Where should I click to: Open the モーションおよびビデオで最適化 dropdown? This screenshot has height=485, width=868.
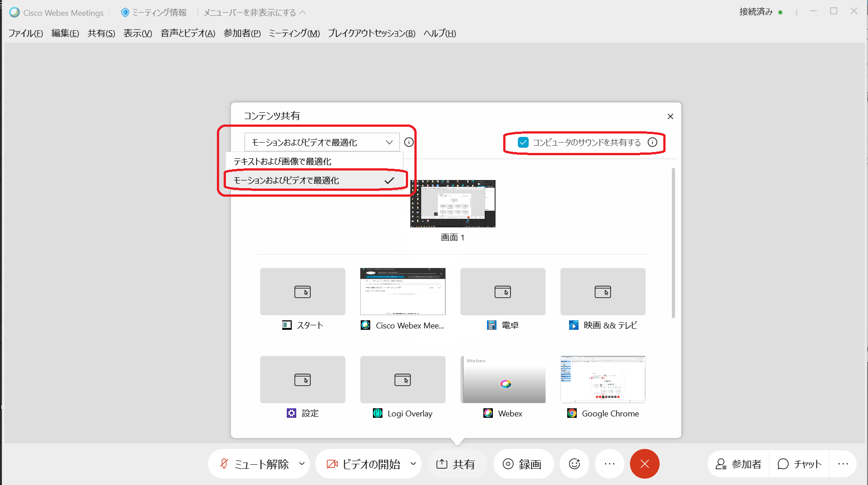tap(322, 142)
